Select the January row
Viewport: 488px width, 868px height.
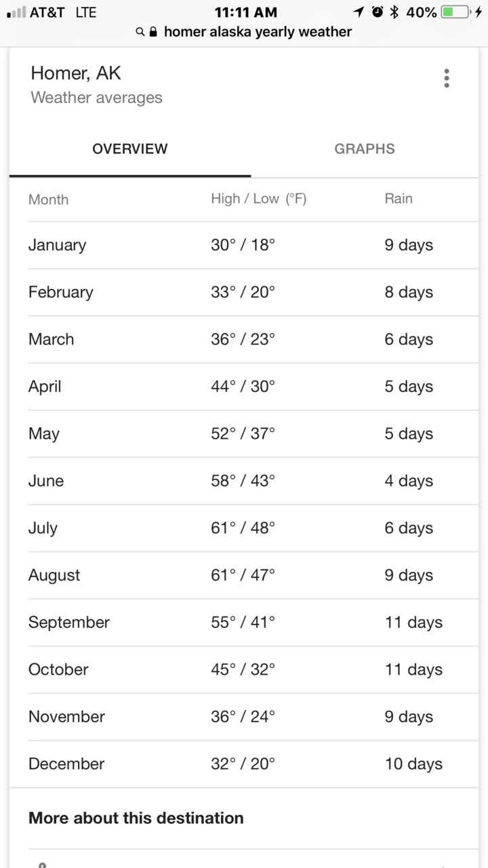click(x=253, y=245)
